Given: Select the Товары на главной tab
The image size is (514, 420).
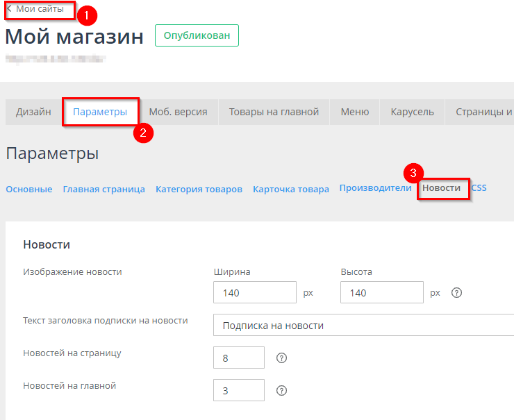Looking at the screenshot, I should (274, 112).
